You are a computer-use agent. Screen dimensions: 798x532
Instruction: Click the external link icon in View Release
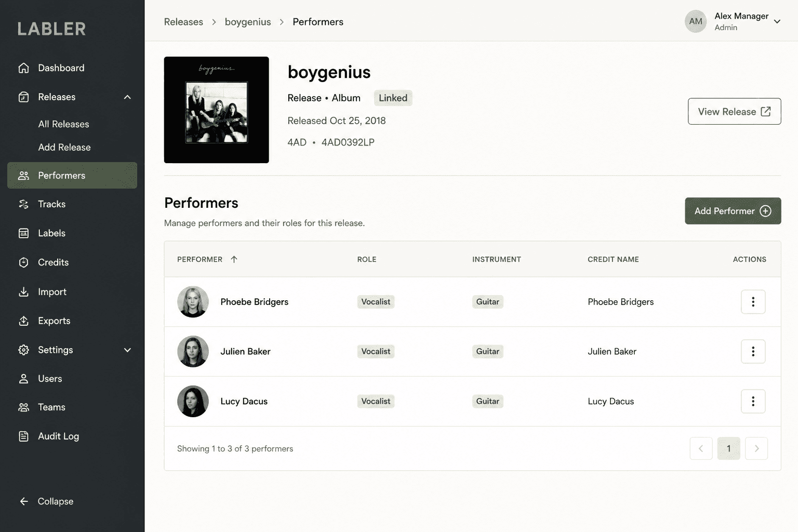(766, 112)
